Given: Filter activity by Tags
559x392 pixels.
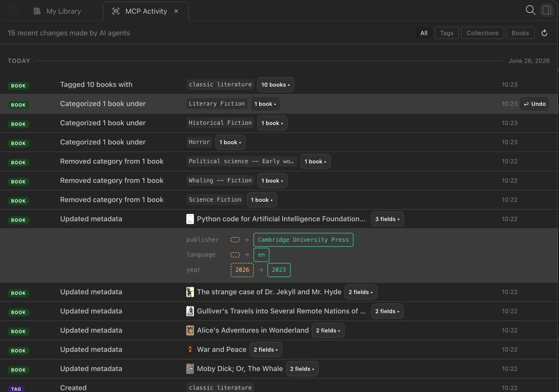Looking at the screenshot, I should click(447, 33).
